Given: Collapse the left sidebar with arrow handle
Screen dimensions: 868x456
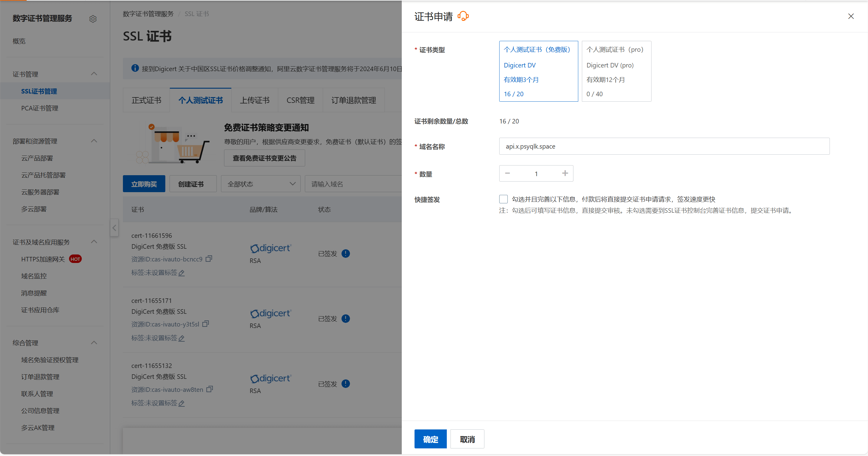Looking at the screenshot, I should [114, 228].
